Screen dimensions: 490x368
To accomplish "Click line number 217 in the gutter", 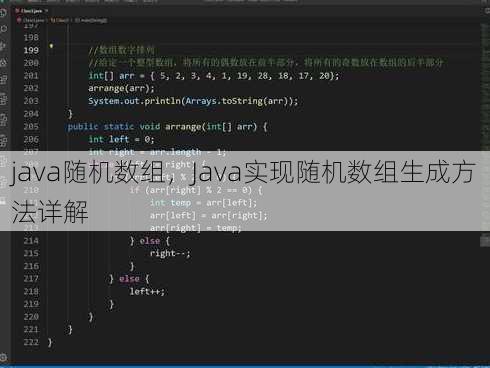I will point(31,279).
